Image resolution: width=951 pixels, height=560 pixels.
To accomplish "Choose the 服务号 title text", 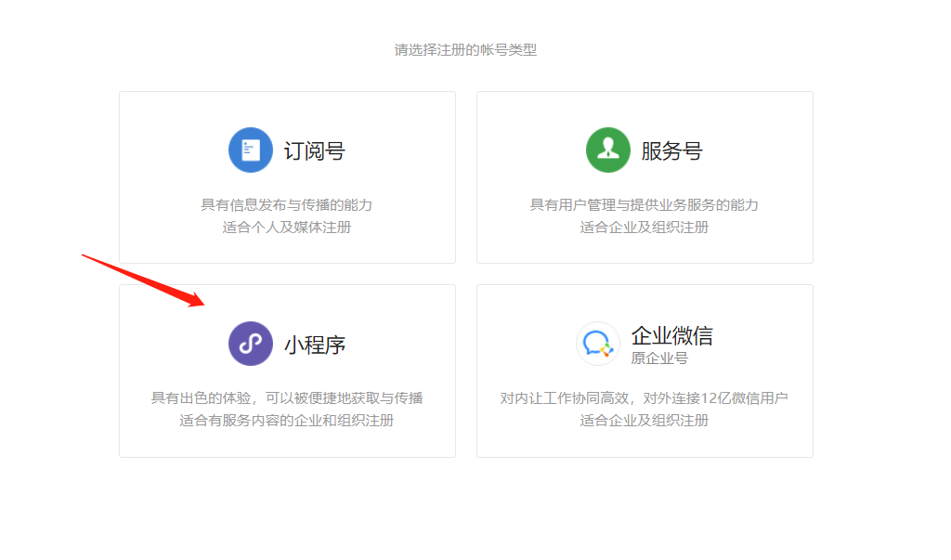I will pos(671,151).
